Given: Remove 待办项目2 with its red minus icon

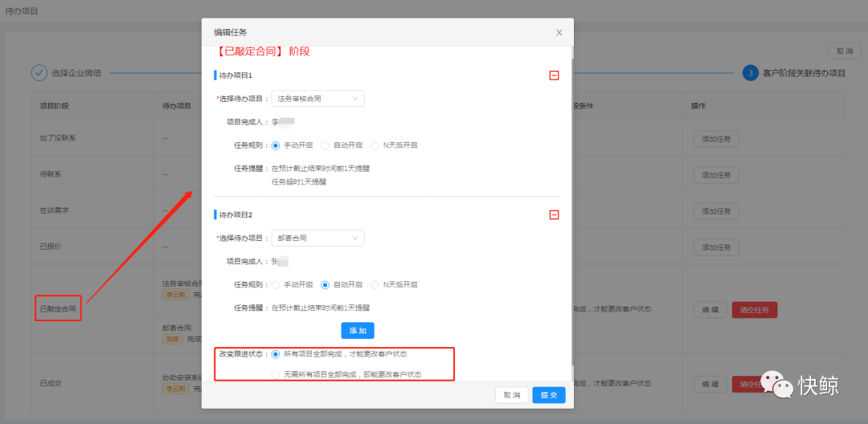Looking at the screenshot, I should coord(554,215).
